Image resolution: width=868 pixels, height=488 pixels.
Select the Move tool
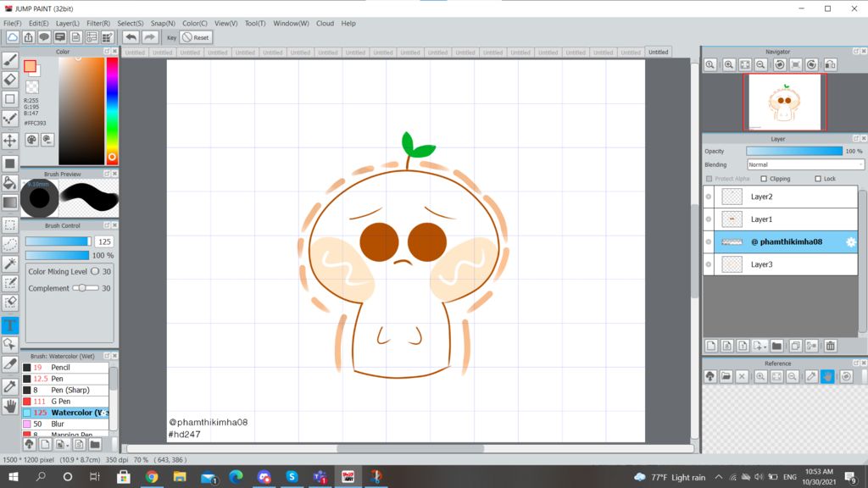pyautogui.click(x=10, y=141)
